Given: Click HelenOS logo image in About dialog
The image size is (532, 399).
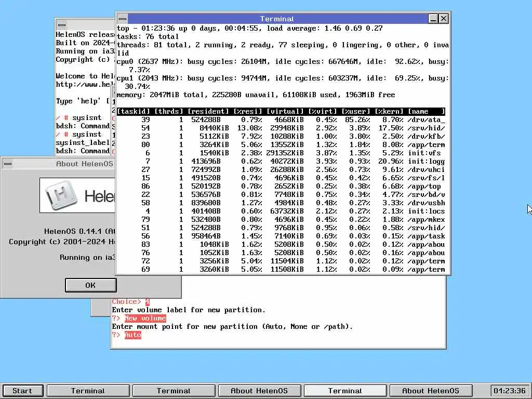Looking at the screenshot, I should (x=77, y=195).
